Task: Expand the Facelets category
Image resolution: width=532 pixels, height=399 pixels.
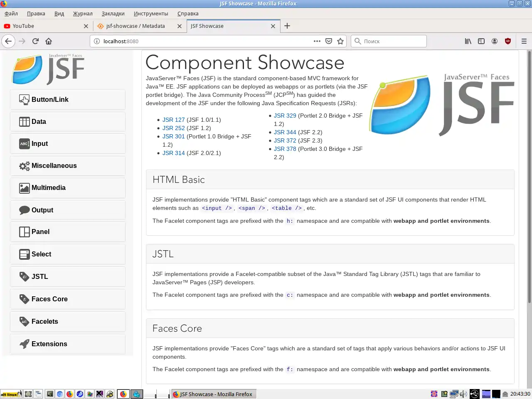Action: 68,322
